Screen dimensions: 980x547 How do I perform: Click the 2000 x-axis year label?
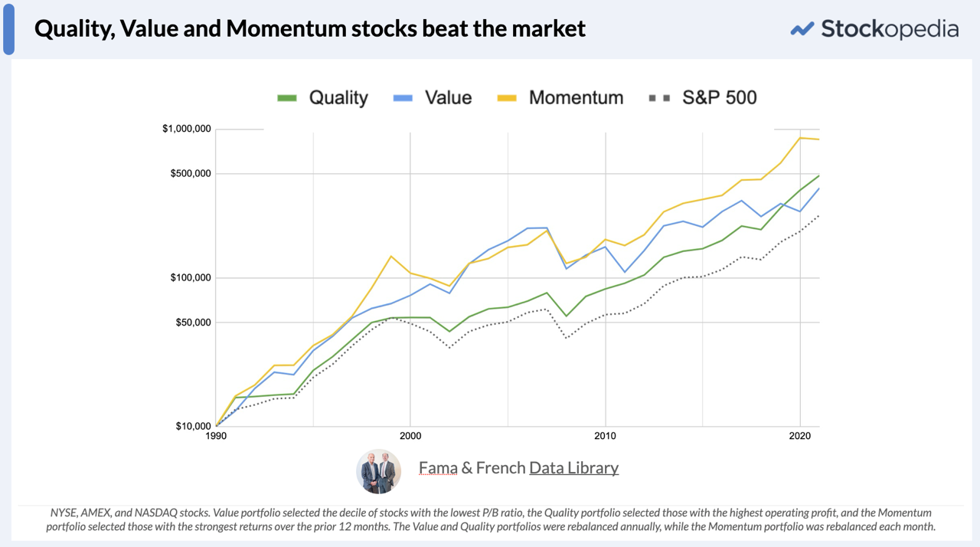[410, 434]
